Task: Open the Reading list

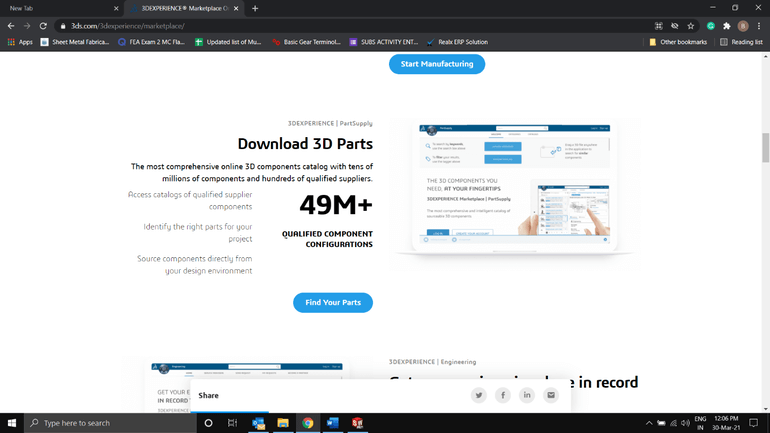Action: [741, 42]
